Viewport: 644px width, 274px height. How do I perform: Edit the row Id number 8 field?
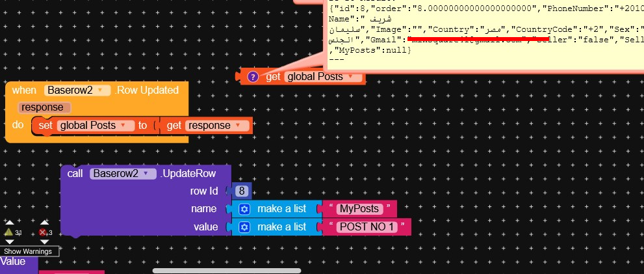point(242,191)
